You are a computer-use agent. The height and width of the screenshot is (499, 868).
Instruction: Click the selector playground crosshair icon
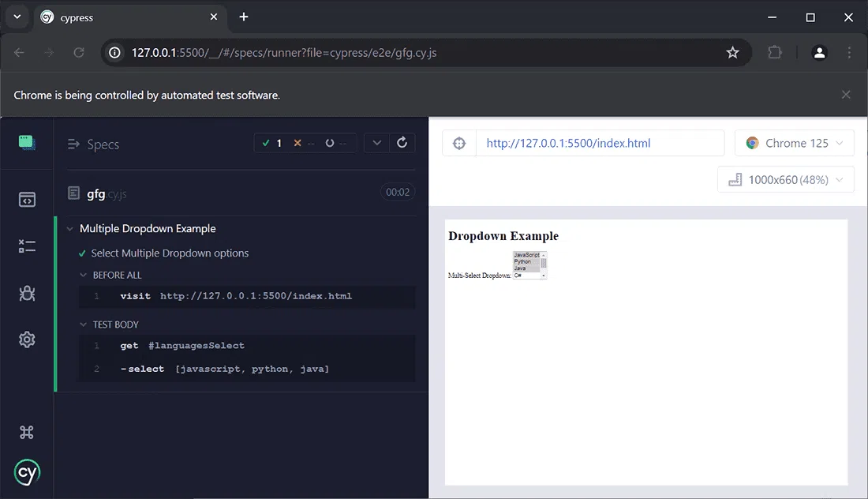tap(459, 144)
